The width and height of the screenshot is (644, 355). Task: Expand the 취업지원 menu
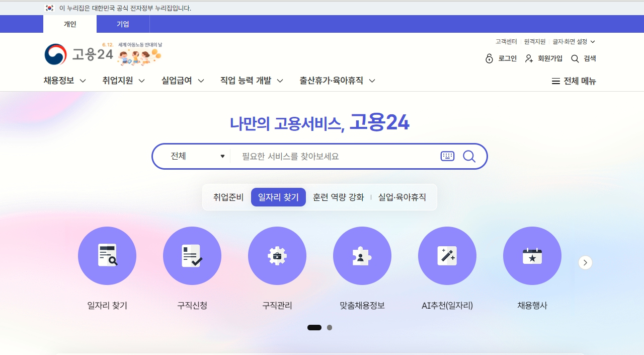tap(124, 81)
